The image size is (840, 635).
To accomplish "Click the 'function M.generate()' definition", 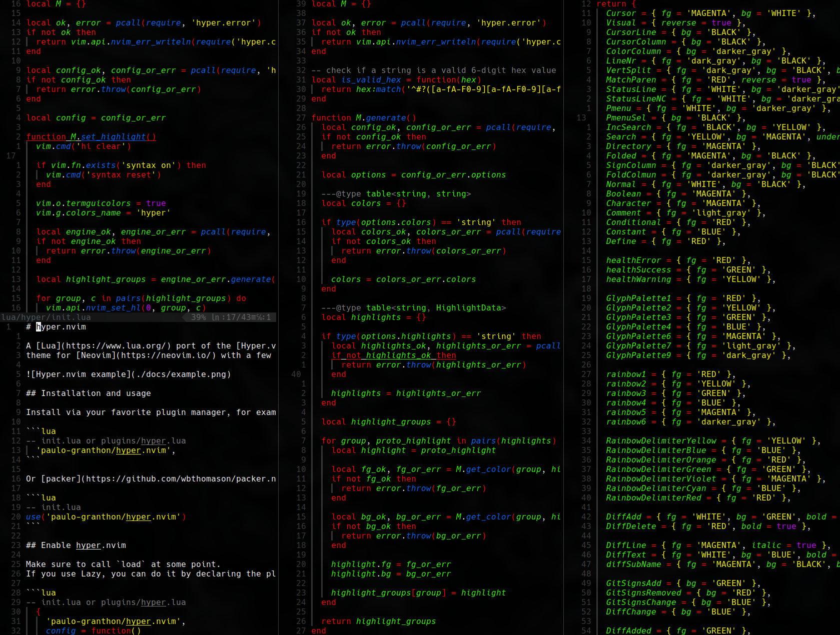I will [364, 117].
